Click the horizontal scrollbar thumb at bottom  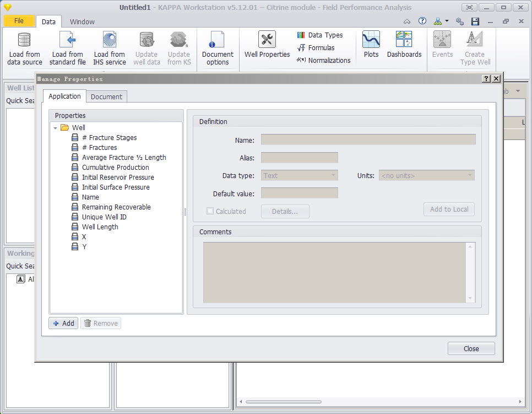(x=283, y=402)
